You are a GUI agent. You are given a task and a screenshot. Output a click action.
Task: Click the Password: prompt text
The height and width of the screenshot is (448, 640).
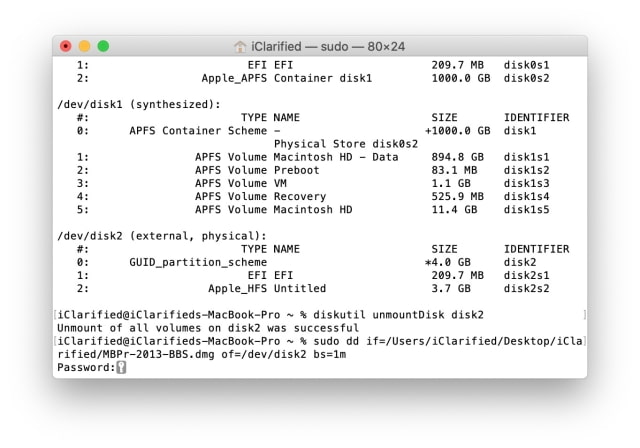point(87,367)
